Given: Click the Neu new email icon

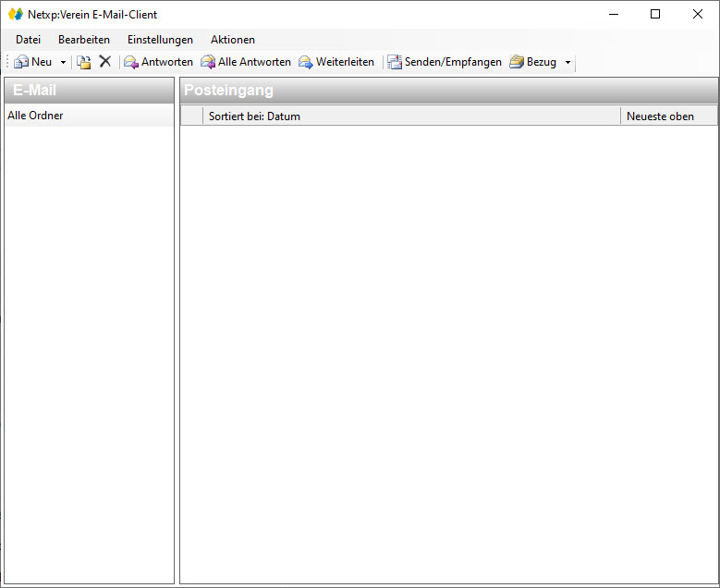Looking at the screenshot, I should pyautogui.click(x=21, y=62).
